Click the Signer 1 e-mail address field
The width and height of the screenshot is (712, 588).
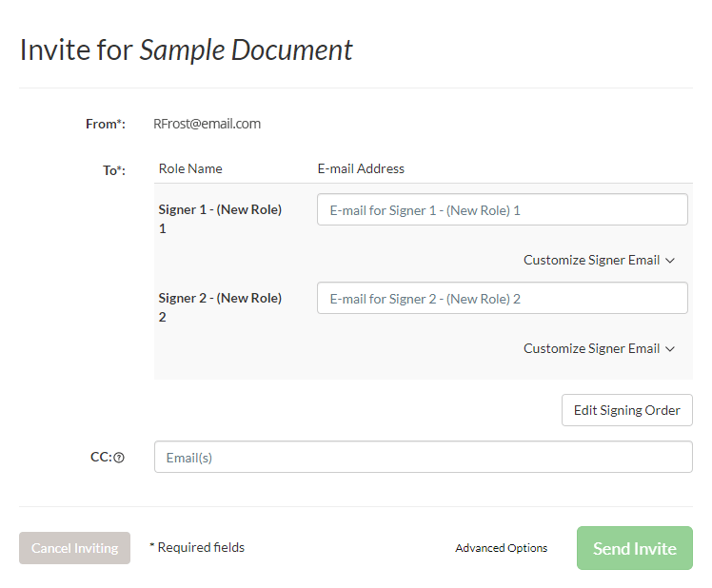(502, 210)
